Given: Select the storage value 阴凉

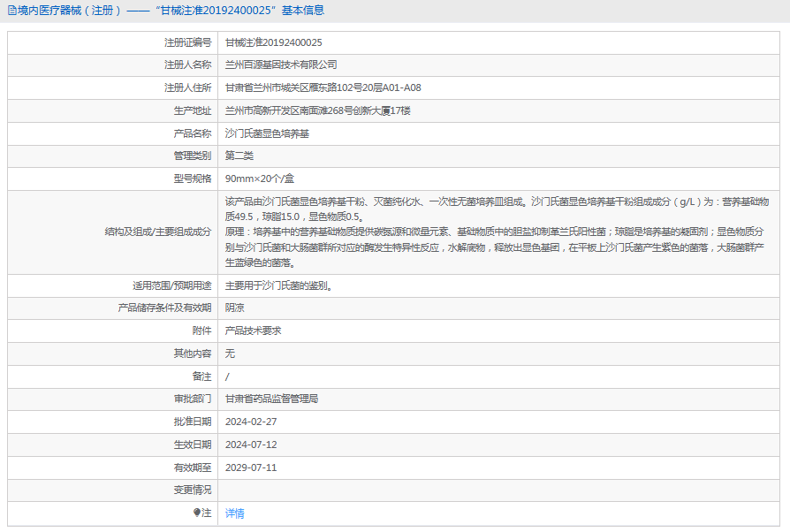Looking at the screenshot, I should [x=235, y=308].
